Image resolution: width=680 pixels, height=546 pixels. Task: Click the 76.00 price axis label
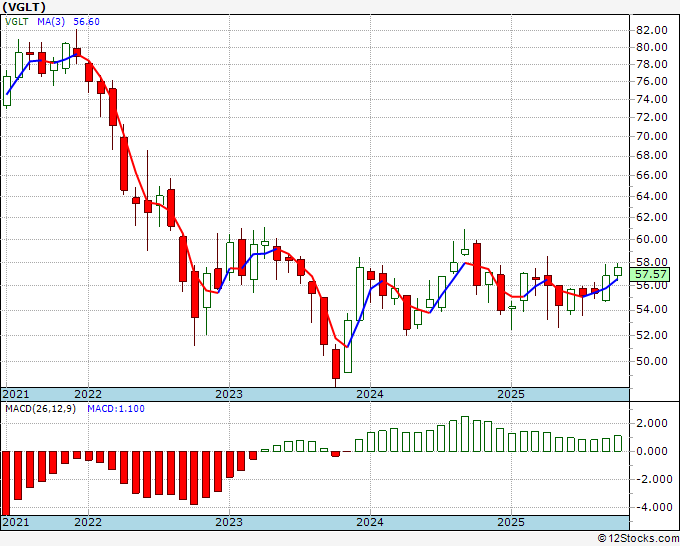tap(651, 81)
